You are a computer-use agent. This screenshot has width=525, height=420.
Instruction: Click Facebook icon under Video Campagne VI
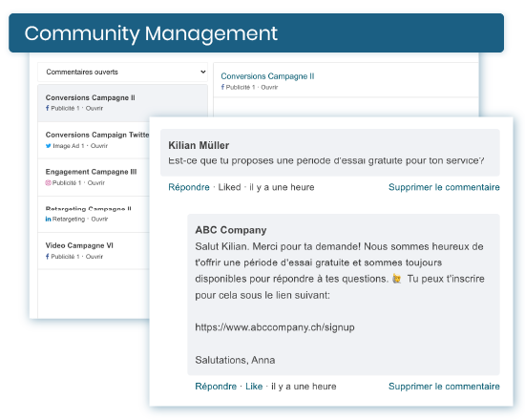[x=47, y=256]
